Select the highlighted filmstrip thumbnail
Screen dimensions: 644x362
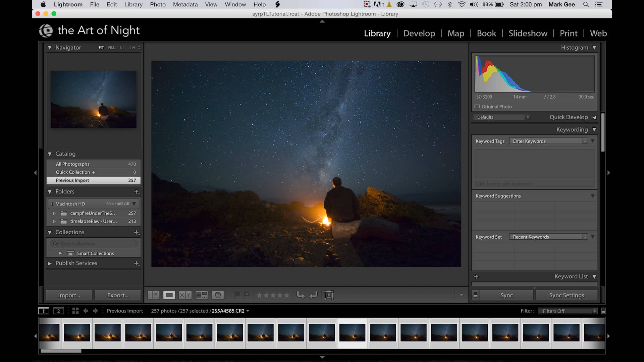point(353,333)
